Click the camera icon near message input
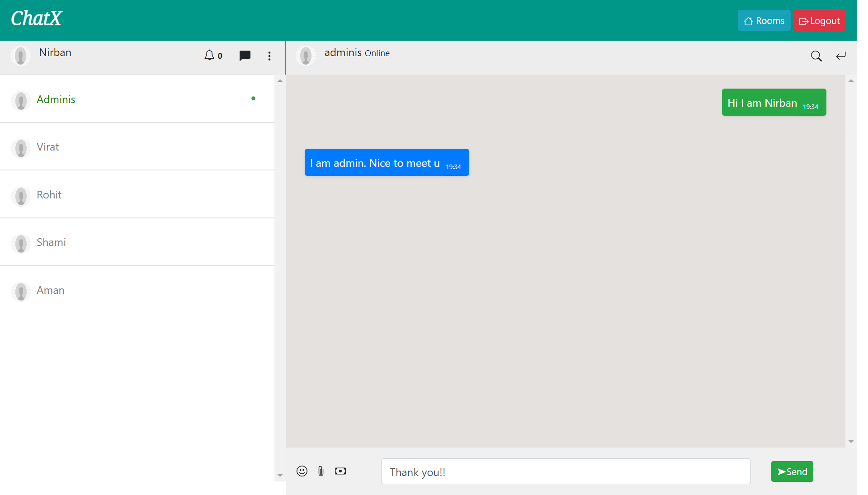 340,471
